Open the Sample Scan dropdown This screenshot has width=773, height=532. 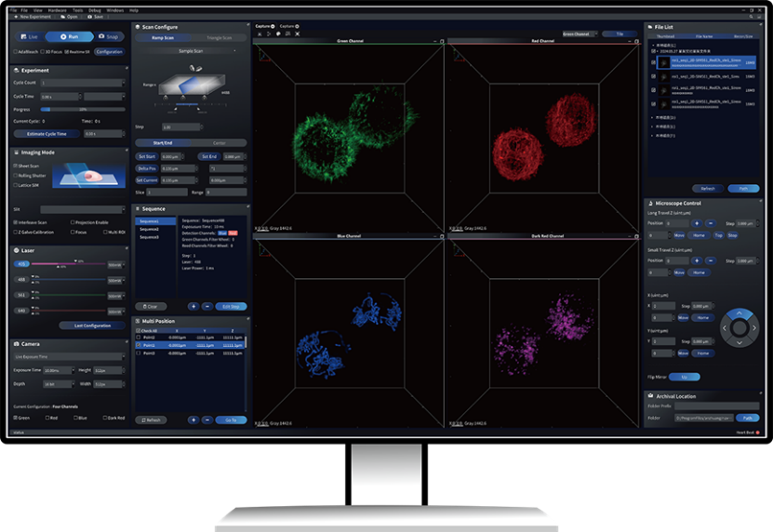[189, 52]
